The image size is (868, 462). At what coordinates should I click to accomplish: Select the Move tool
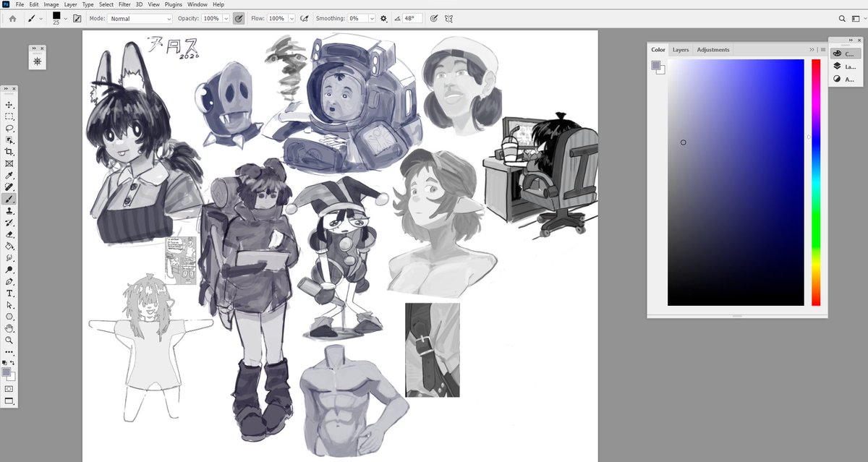9,105
